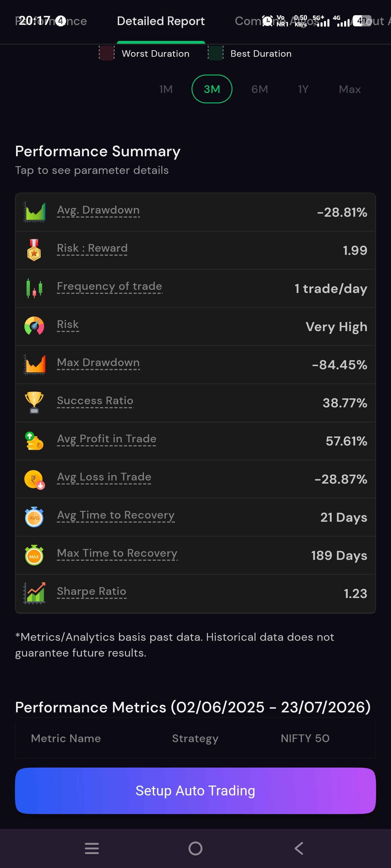Tap the Android home navigation button
Image resolution: width=391 pixels, height=868 pixels.
(195, 848)
